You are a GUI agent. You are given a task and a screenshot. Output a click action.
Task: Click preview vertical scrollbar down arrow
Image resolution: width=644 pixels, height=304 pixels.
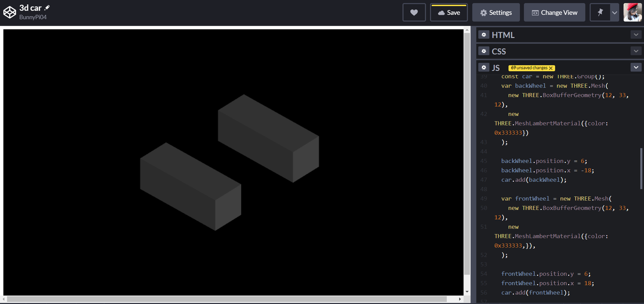[x=467, y=292]
